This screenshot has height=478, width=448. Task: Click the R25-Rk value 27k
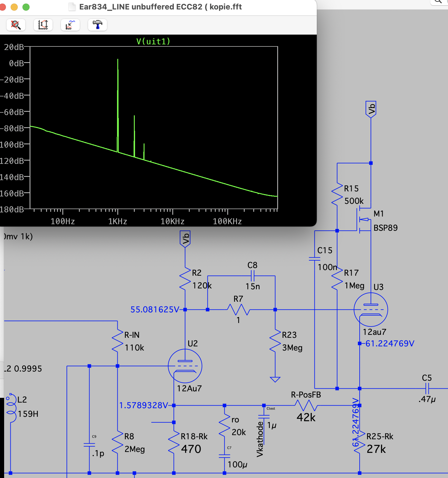click(376, 449)
